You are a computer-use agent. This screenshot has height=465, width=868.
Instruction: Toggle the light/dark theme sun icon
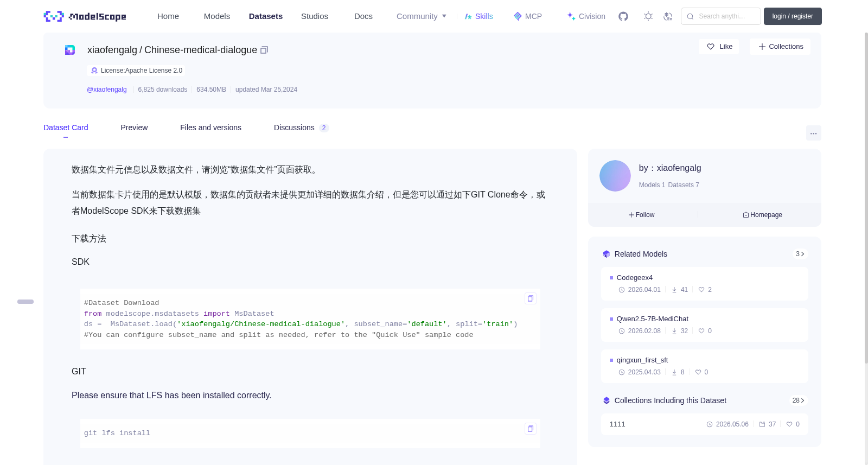point(648,16)
